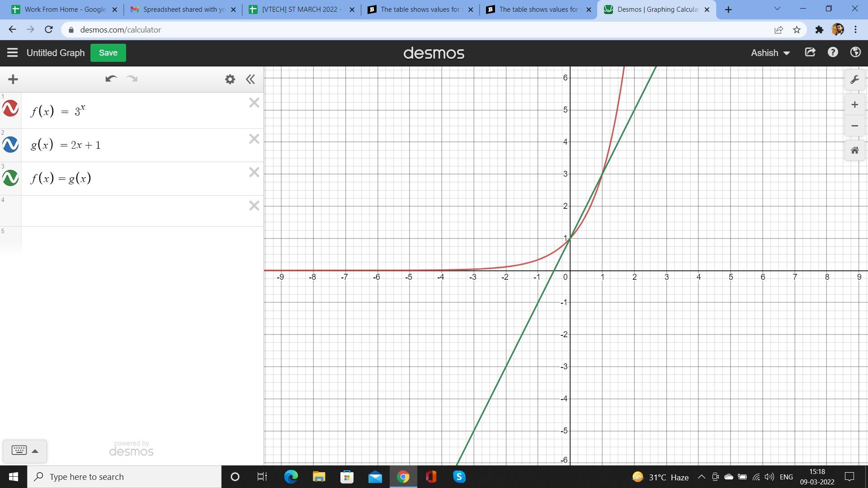Expand the on-screen keypad

24,450
